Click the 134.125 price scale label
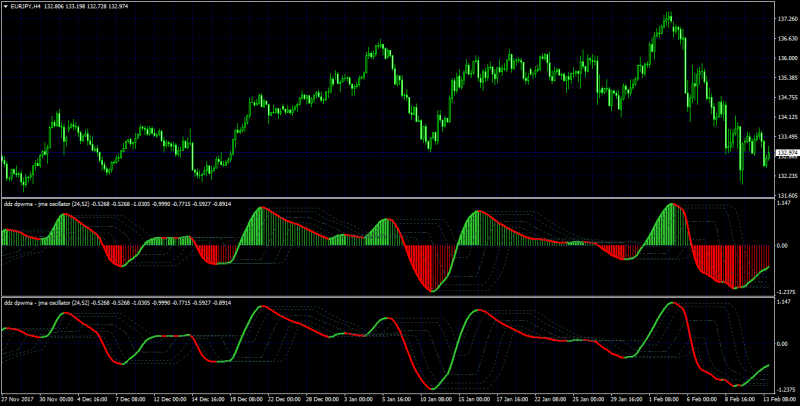This screenshot has width=800, height=406. [x=788, y=117]
